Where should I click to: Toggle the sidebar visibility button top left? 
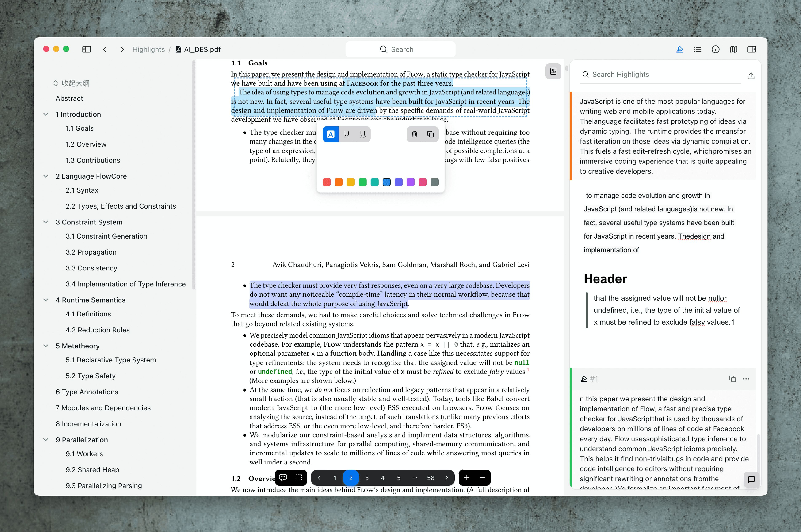pyautogui.click(x=86, y=49)
